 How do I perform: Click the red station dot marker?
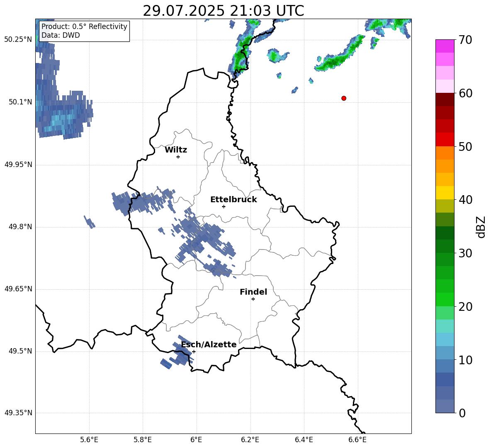[344, 98]
